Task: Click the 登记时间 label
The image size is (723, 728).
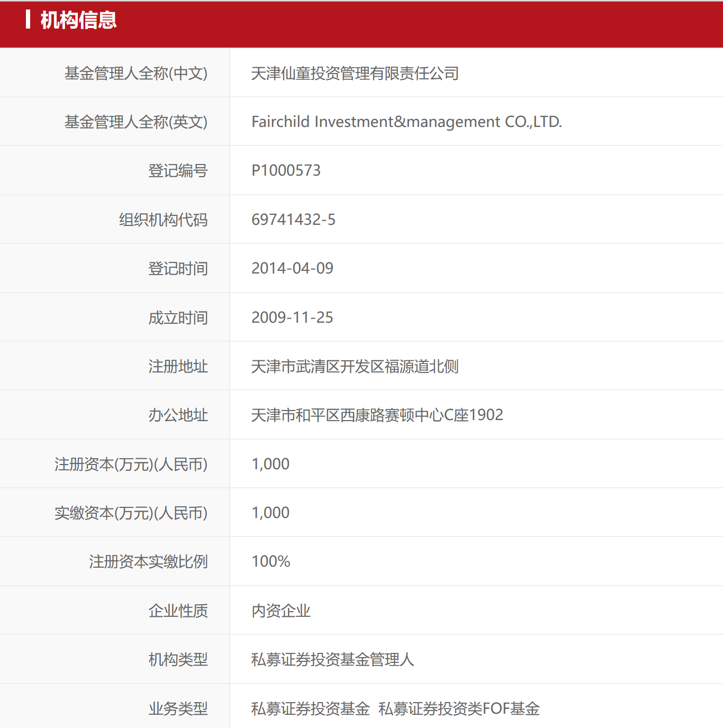Action: pos(178,268)
